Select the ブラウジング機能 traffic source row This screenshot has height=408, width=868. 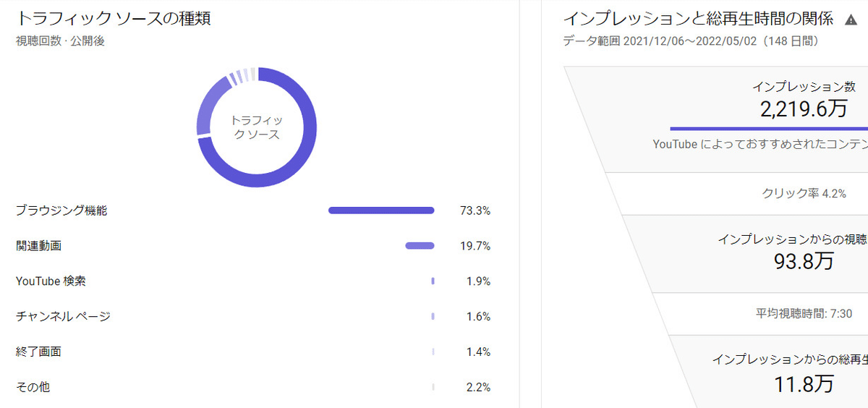tap(61, 211)
